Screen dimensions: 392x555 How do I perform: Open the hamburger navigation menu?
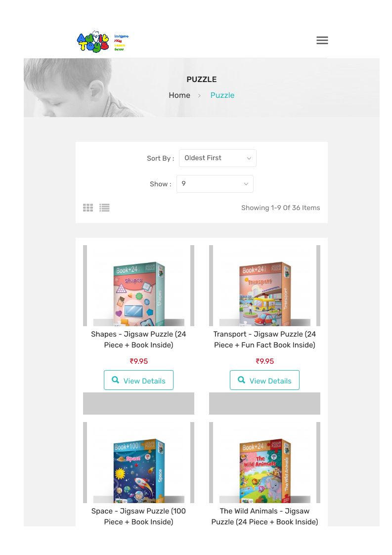click(322, 41)
